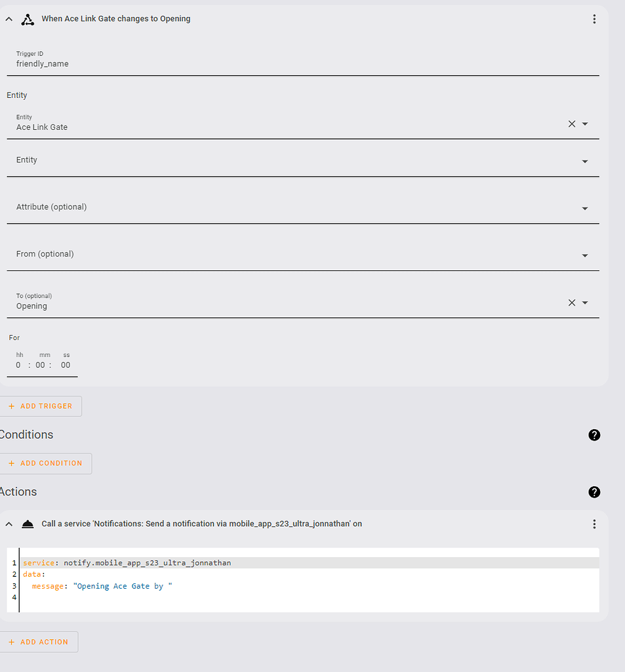Click the Add Condition button
Screen dimensions: 625x672
45,463
